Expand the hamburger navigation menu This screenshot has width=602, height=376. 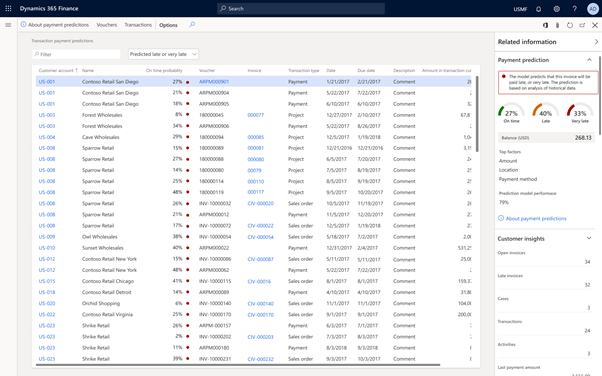point(8,25)
